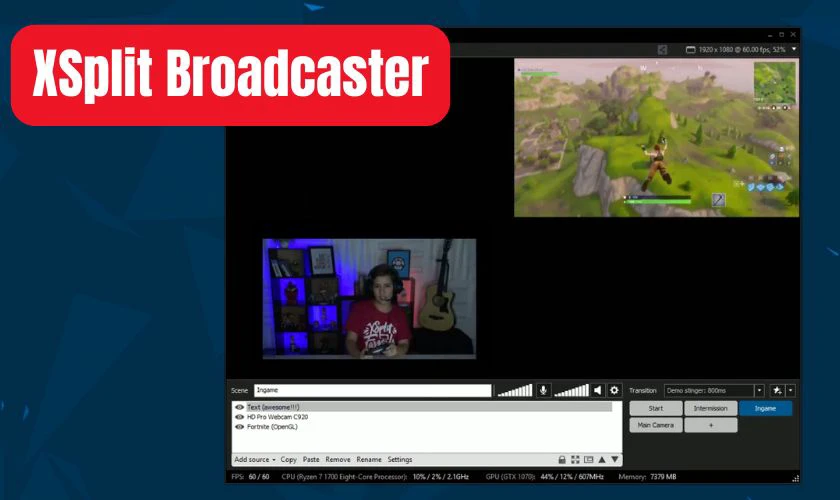Viewport: 840px width, 500px height.
Task: Mute the speaker icon
Action: point(598,390)
